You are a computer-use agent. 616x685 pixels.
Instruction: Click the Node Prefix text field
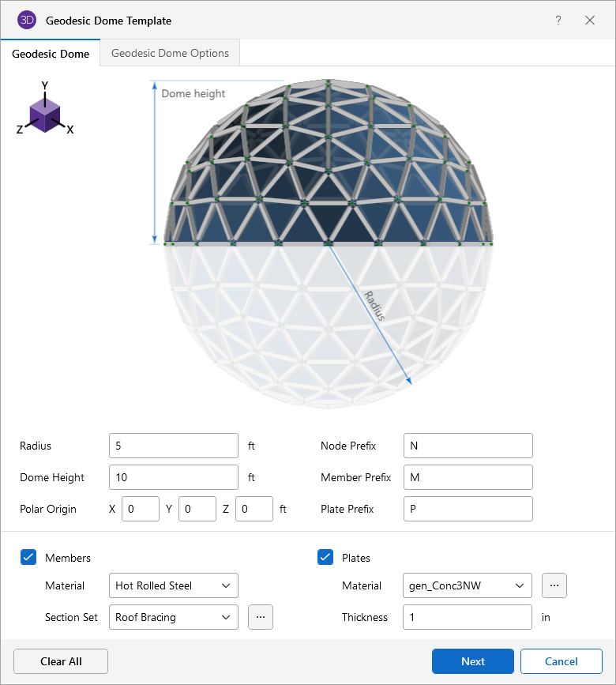[x=468, y=446]
